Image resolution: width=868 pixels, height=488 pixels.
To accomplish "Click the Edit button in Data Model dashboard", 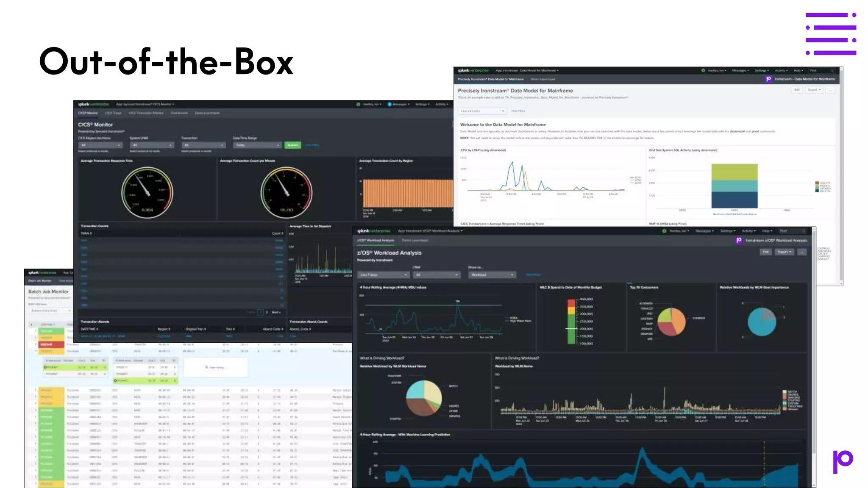I will pyautogui.click(x=797, y=90).
